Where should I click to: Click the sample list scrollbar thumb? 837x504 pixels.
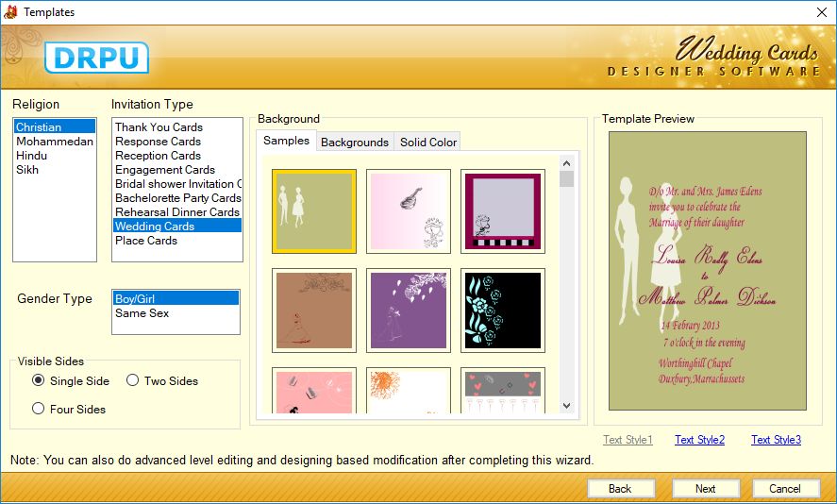pos(567,179)
